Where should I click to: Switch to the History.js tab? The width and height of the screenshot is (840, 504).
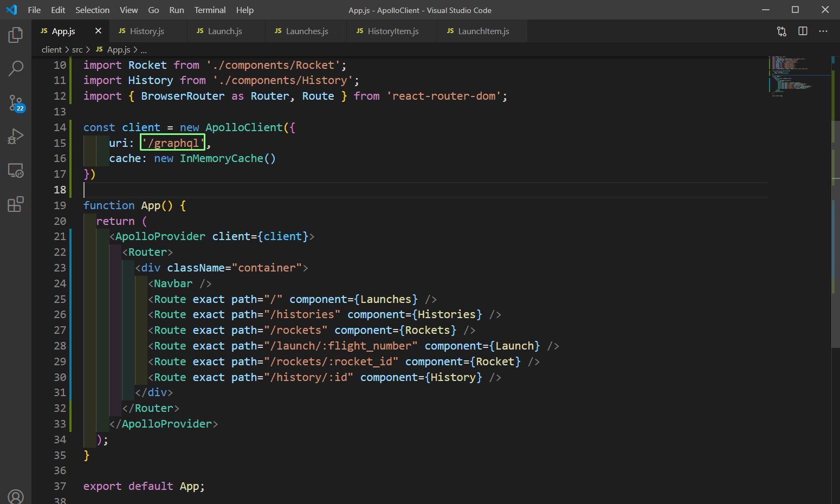coord(147,31)
